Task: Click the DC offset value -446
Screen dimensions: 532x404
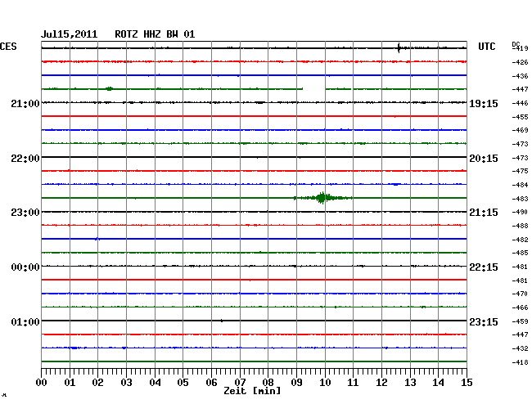Action: 520,103
